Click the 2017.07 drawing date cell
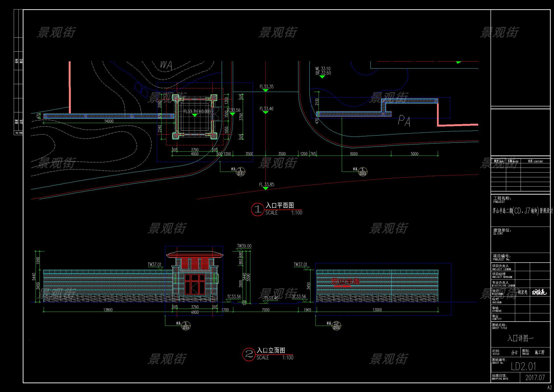The image size is (554, 392). pos(535,378)
